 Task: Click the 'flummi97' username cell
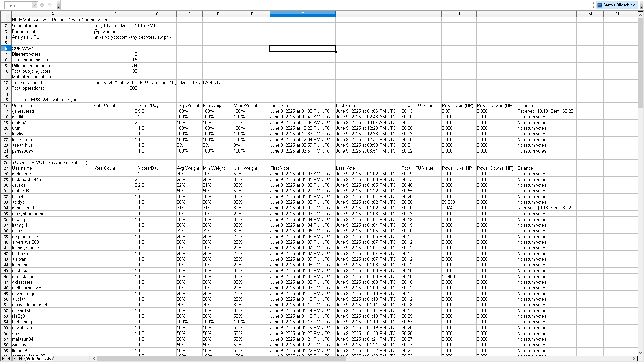coord(52,351)
